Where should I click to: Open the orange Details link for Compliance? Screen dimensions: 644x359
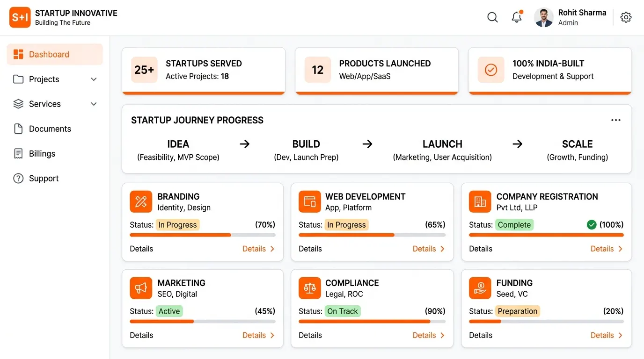tap(429, 335)
